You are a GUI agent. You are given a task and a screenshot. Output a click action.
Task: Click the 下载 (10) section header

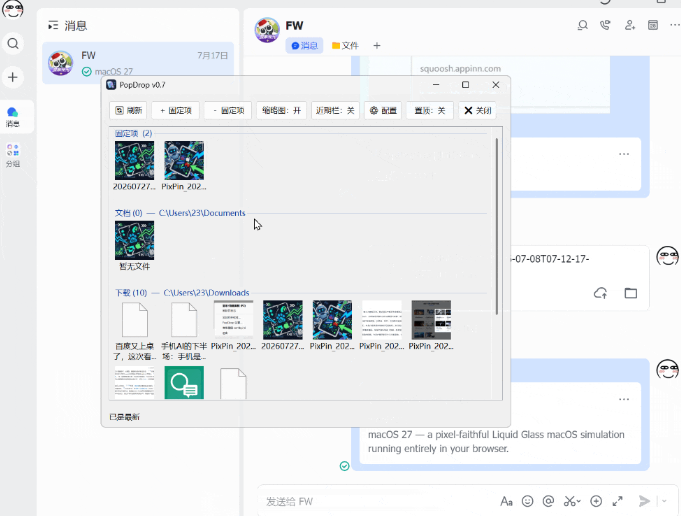131,293
